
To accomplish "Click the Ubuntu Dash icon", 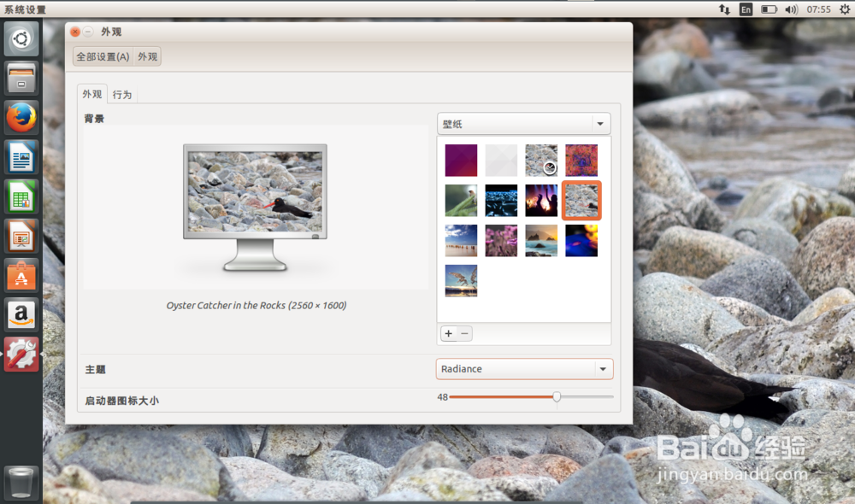I will coord(21,38).
